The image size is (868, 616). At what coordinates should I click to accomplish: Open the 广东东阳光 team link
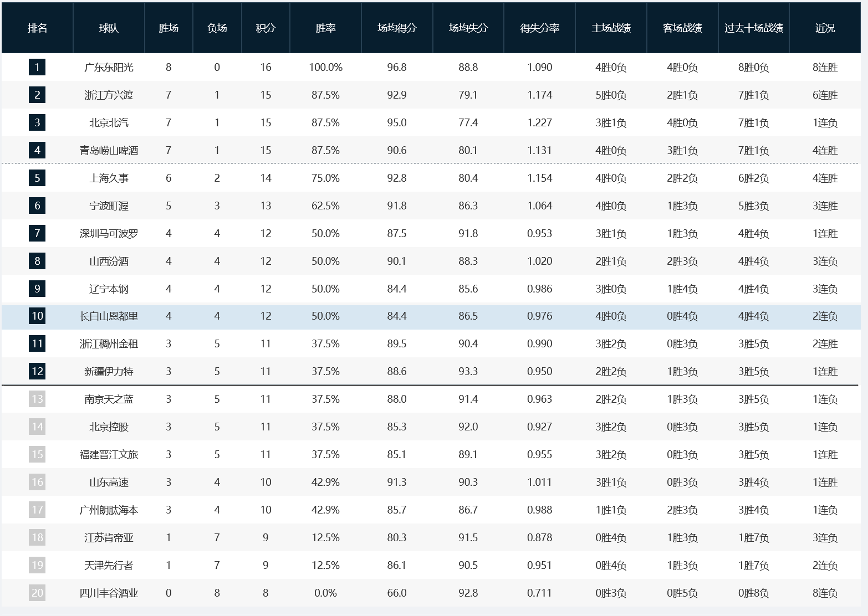[x=109, y=68]
